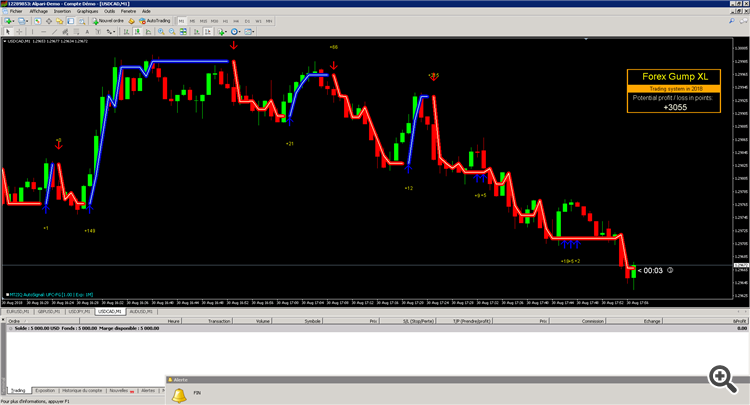Select the Fibonacci retracement tool

coord(76,32)
